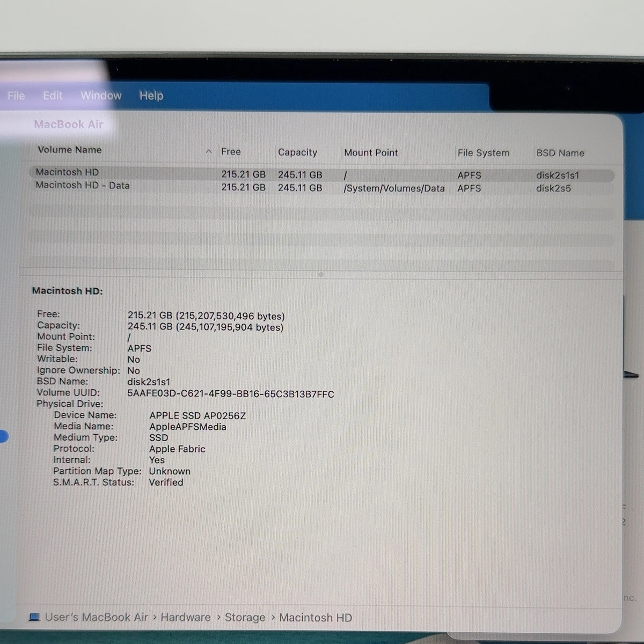Go to User's MacBook Air in path bar
The image size is (644, 644).
click(96, 617)
